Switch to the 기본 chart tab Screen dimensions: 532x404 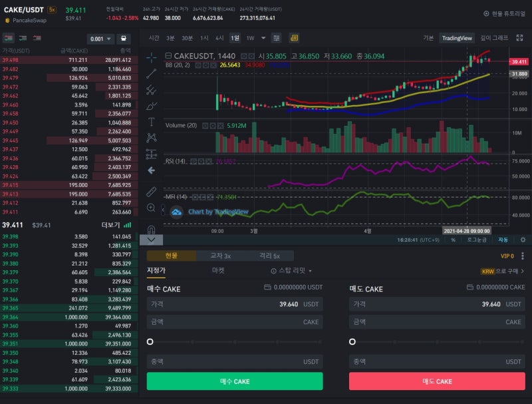point(428,38)
